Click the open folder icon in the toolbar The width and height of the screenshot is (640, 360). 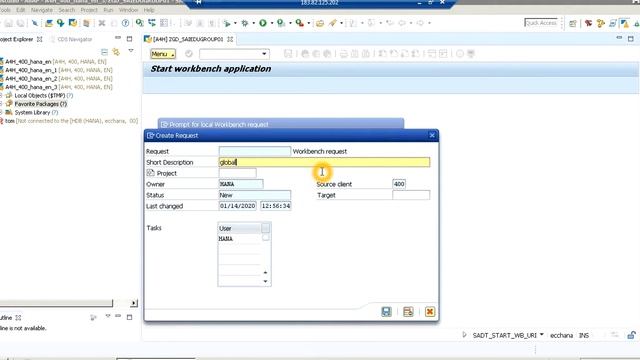point(320,23)
